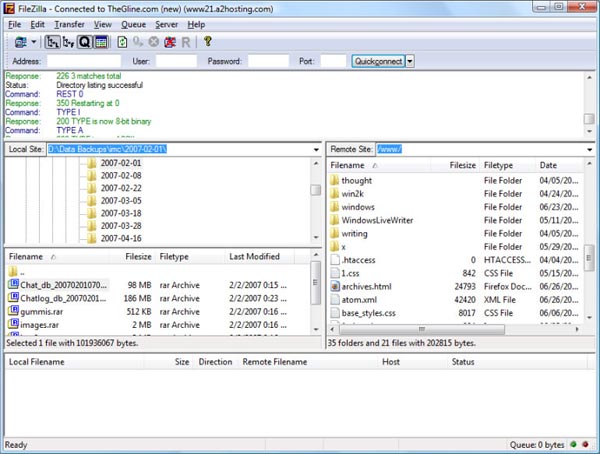The height and width of the screenshot is (454, 600).
Task: Open the Quickconnect history dropdown
Action: (410, 61)
